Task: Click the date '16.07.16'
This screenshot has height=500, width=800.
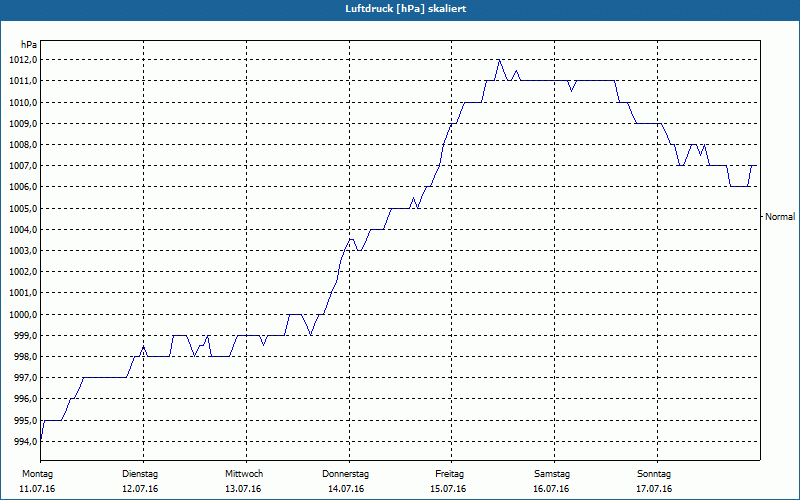Action: (x=551, y=489)
